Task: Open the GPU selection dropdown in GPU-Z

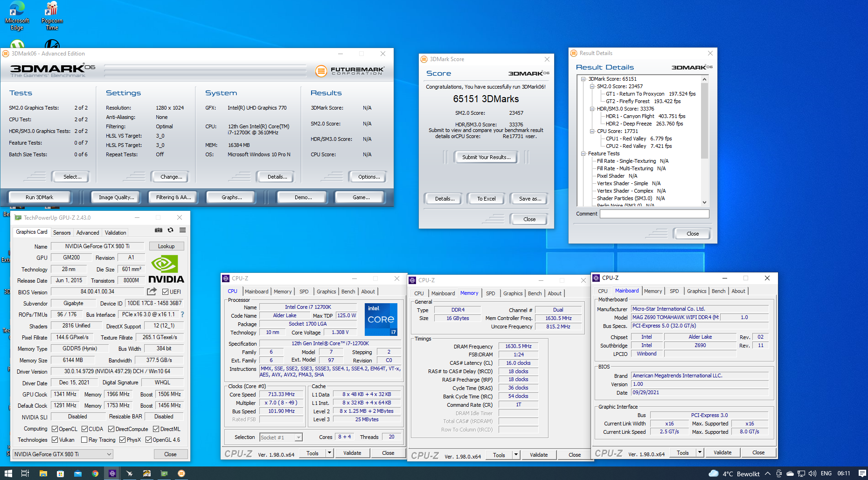Action: (x=63, y=454)
